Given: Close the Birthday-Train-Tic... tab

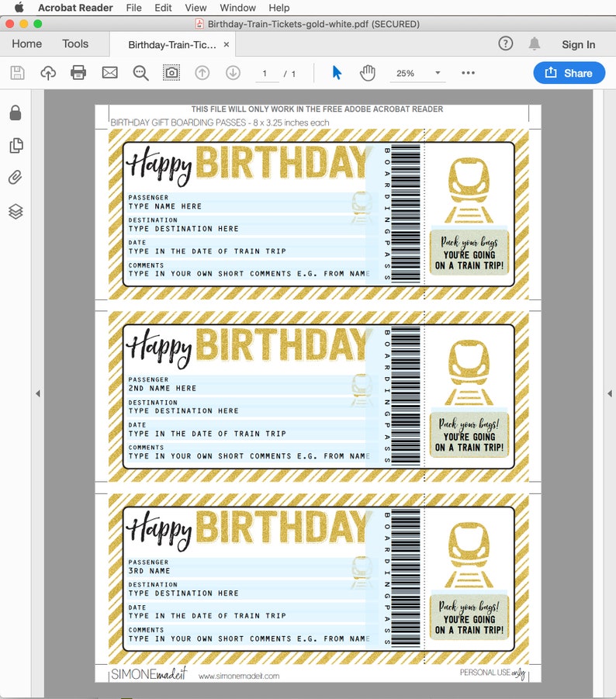Looking at the screenshot, I should [x=227, y=44].
